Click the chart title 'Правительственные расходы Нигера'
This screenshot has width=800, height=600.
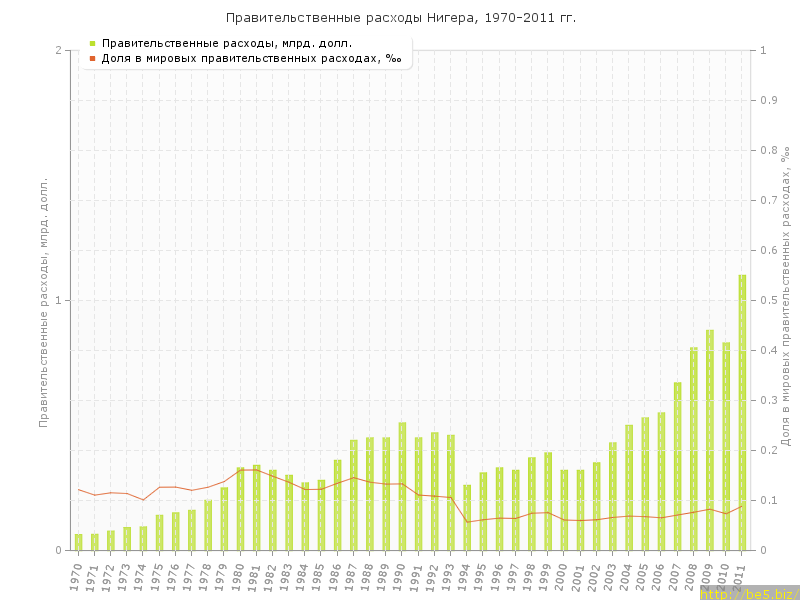[400, 18]
